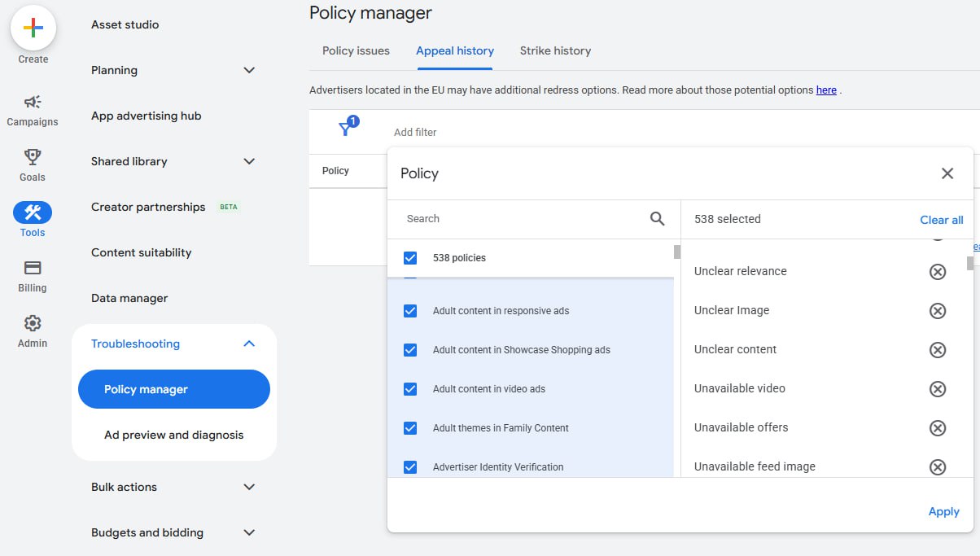The height and width of the screenshot is (556, 980).
Task: Open Admin with the gear icon
Action: click(x=33, y=323)
